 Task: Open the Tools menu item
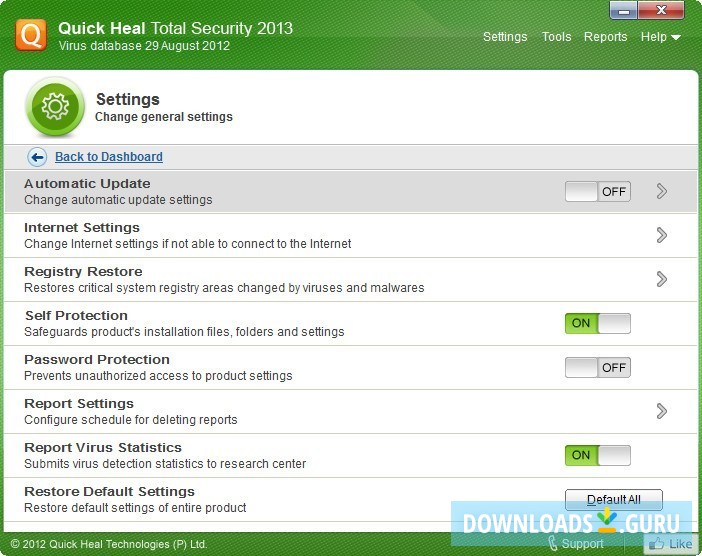(x=556, y=37)
